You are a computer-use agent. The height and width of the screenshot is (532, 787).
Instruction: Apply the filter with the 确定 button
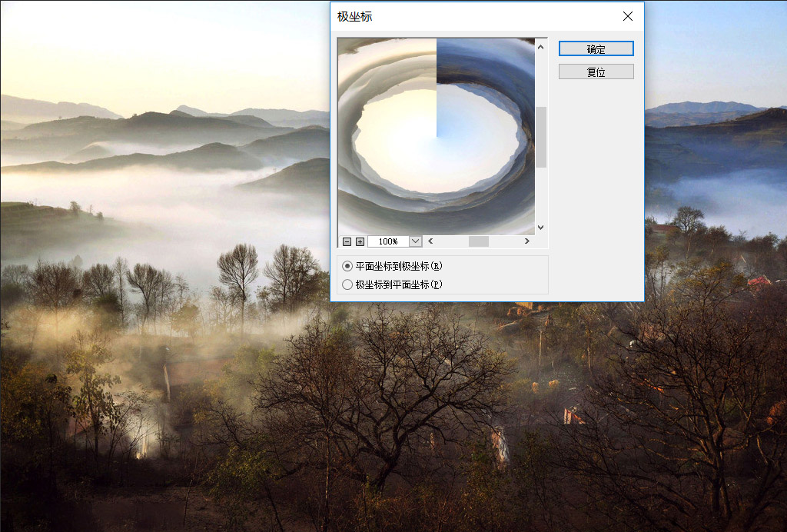596,48
